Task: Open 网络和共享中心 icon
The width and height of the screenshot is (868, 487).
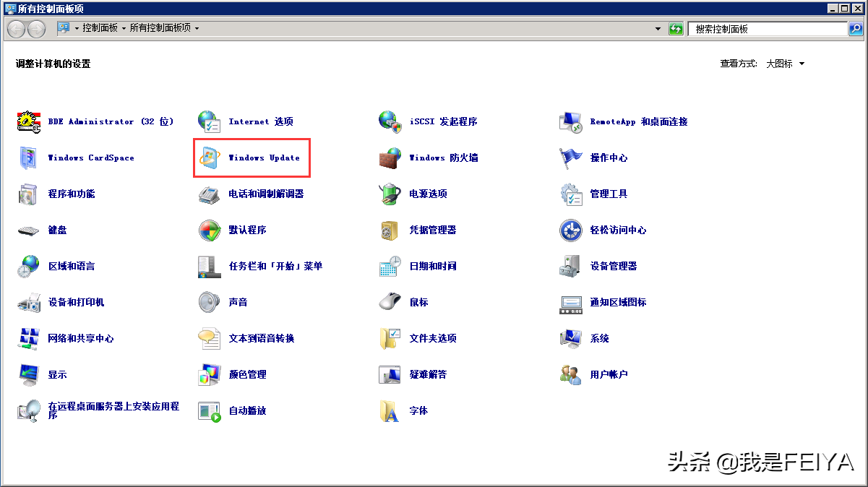Action: coord(29,338)
